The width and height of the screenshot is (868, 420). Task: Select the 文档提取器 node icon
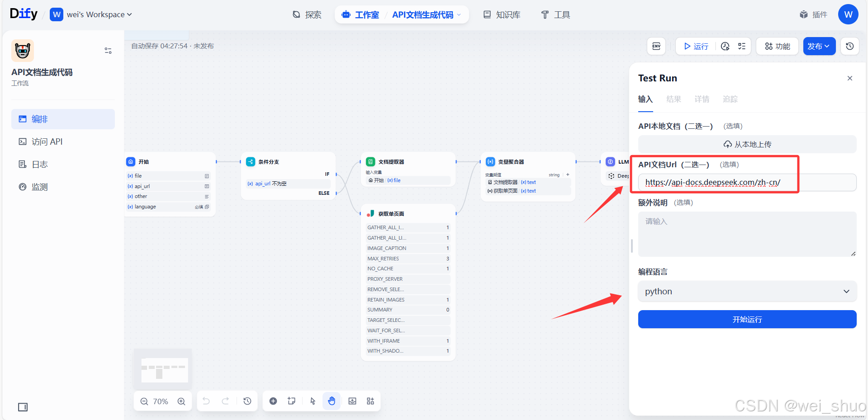click(370, 161)
